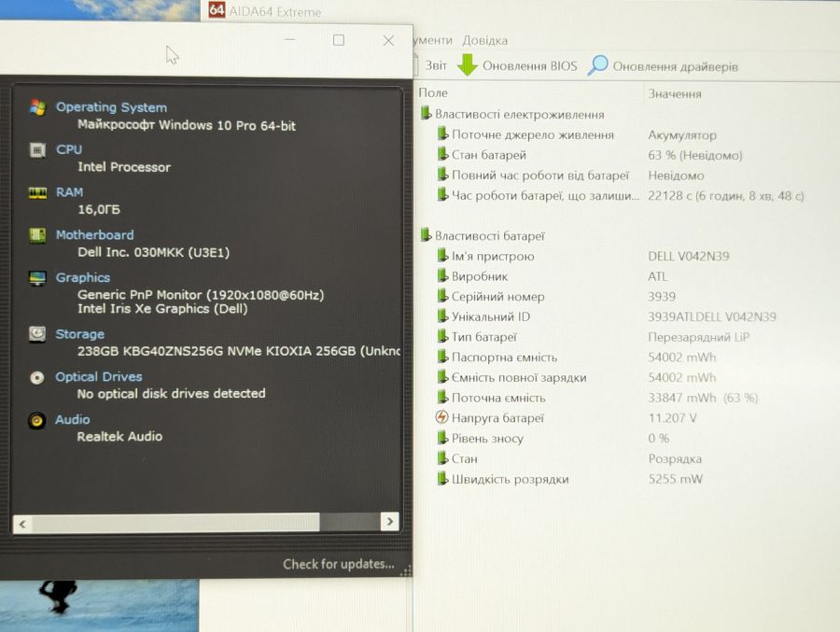840x632 pixels.
Task: Maximize the Speccy window
Action: [x=339, y=40]
